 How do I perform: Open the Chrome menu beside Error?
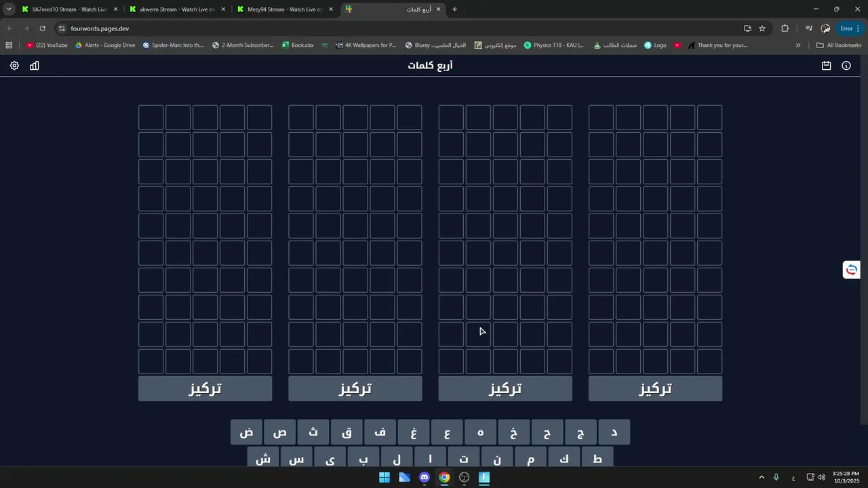coord(858,28)
